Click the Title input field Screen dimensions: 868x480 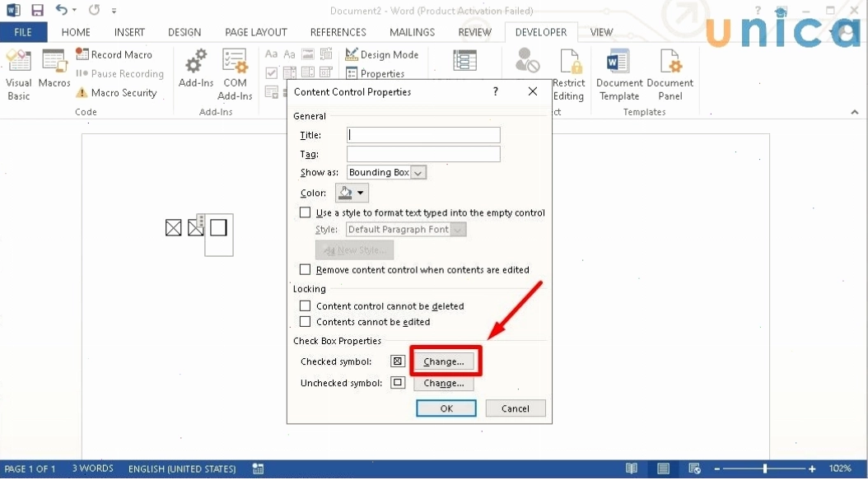point(423,135)
